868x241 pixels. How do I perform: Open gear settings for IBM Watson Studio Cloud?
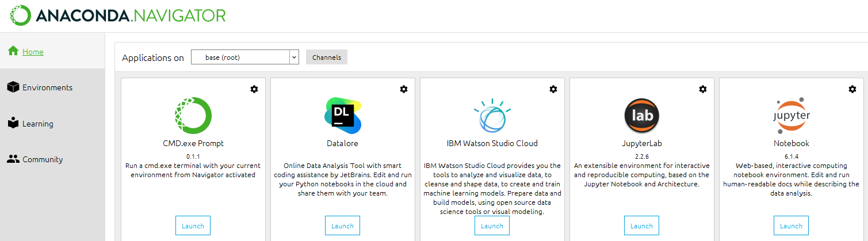point(553,89)
